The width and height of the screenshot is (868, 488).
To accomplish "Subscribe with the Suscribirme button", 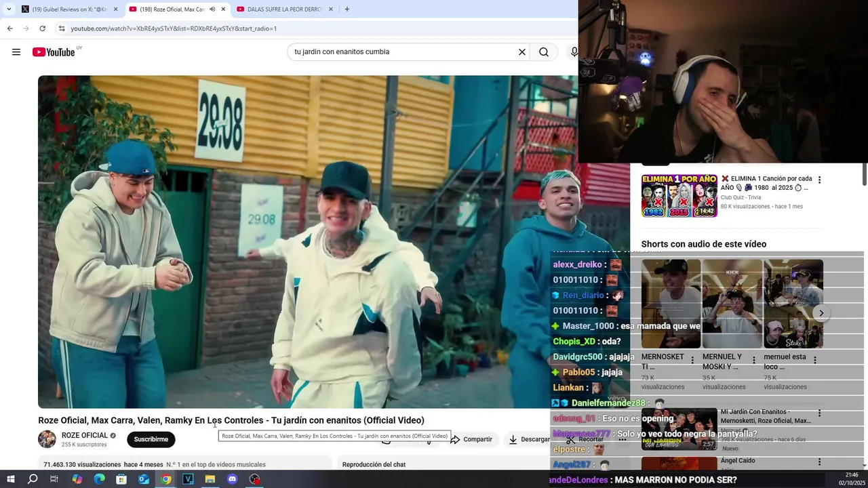I will [x=151, y=439].
